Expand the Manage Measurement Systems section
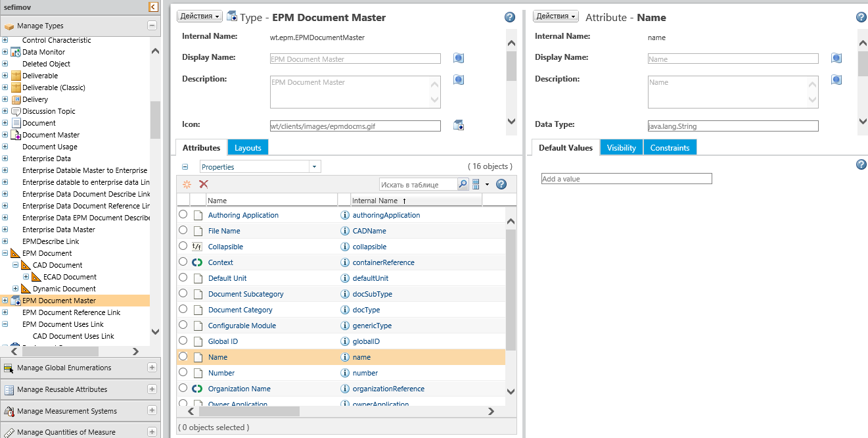This screenshot has width=868, height=438. 152,410
